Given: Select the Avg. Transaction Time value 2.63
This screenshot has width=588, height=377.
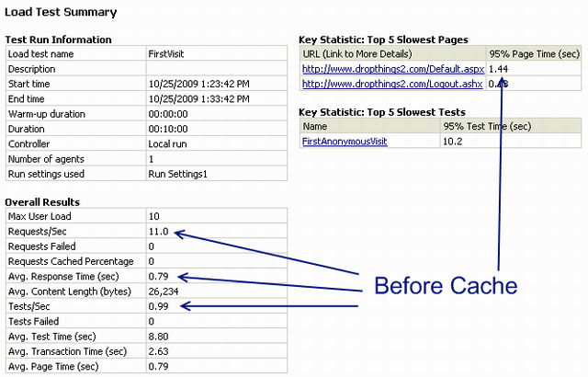Looking at the screenshot, I should [158, 351].
